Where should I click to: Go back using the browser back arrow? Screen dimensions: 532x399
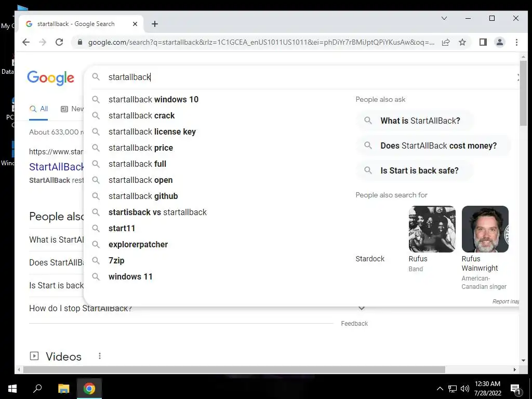click(x=26, y=42)
